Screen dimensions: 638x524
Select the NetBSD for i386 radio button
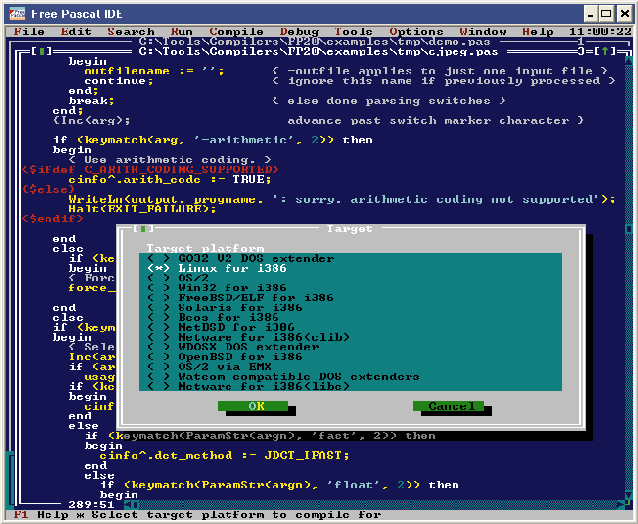coord(159,327)
